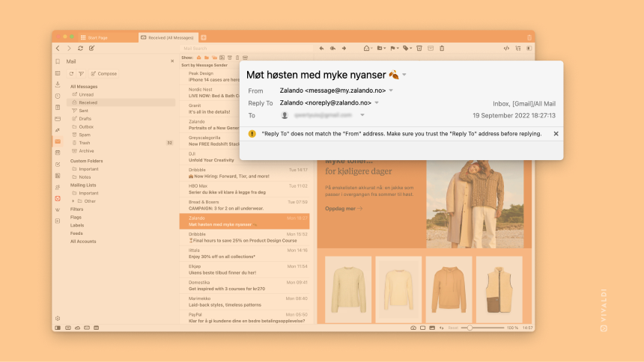644x362 pixels.
Task: Toggle the custom folders Show filter
Action: pyautogui.click(x=207, y=58)
